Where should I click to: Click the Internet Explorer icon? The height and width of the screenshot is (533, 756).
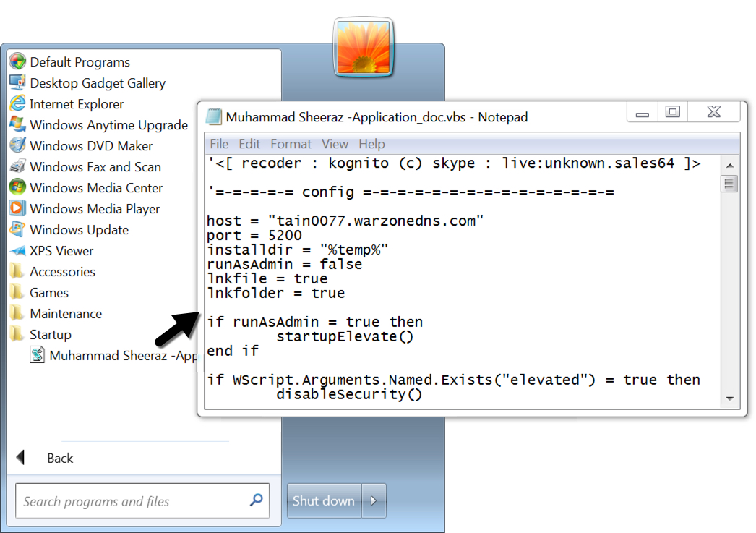click(x=17, y=103)
